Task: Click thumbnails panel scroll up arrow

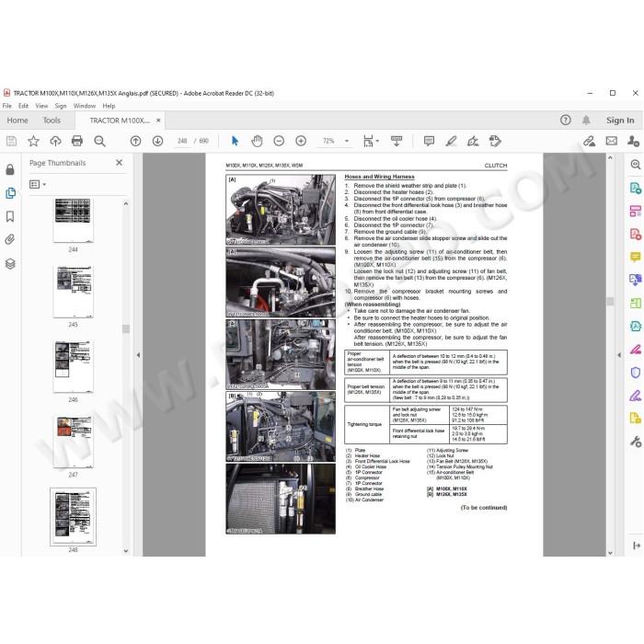Action: (126, 203)
